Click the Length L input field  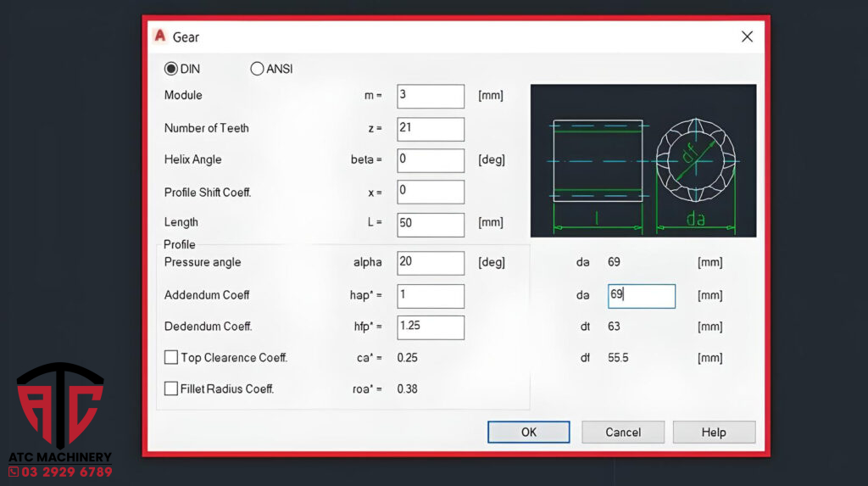click(x=430, y=224)
